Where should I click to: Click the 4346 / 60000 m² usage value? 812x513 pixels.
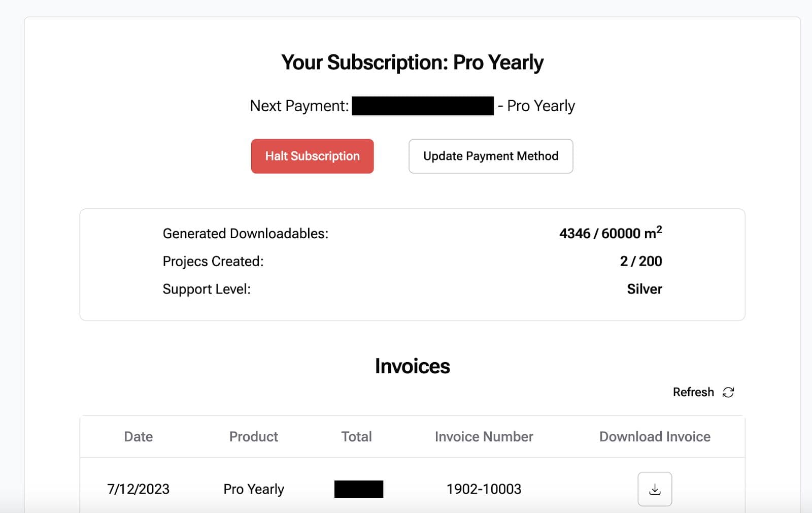tap(610, 233)
